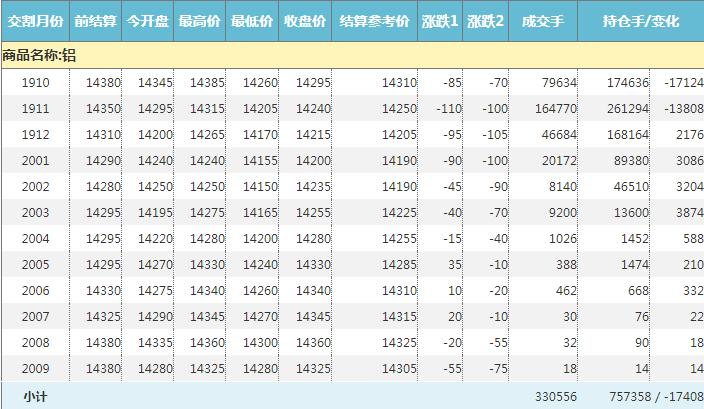Select the 商品名称:铝 group row
704x409 pixels.
[x=40, y=56]
